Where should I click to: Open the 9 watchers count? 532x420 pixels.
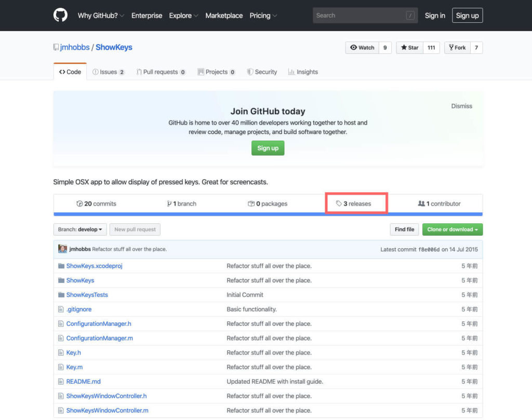click(x=385, y=47)
